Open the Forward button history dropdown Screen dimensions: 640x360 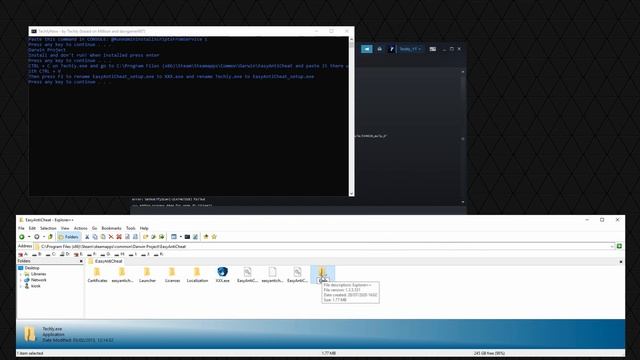pyautogui.click(x=44, y=237)
